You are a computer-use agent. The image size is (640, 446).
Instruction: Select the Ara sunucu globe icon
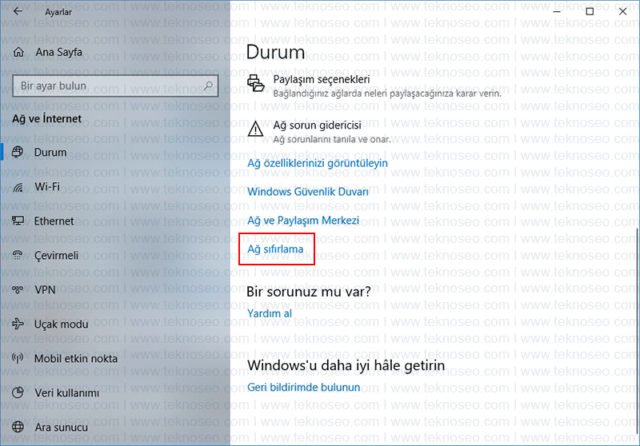[18, 427]
